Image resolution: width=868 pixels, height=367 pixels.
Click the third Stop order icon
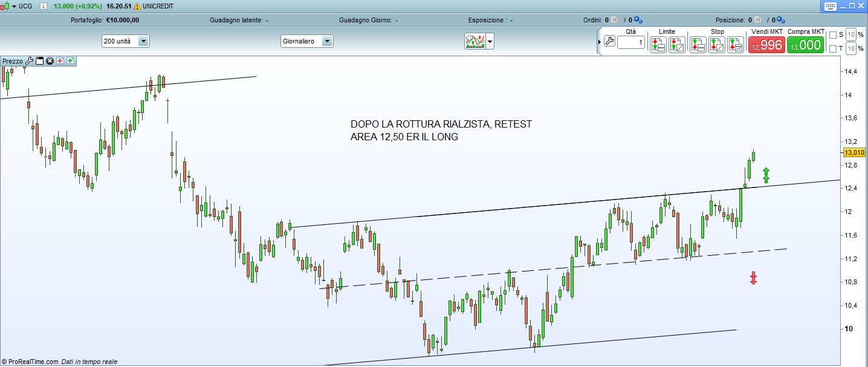735,44
